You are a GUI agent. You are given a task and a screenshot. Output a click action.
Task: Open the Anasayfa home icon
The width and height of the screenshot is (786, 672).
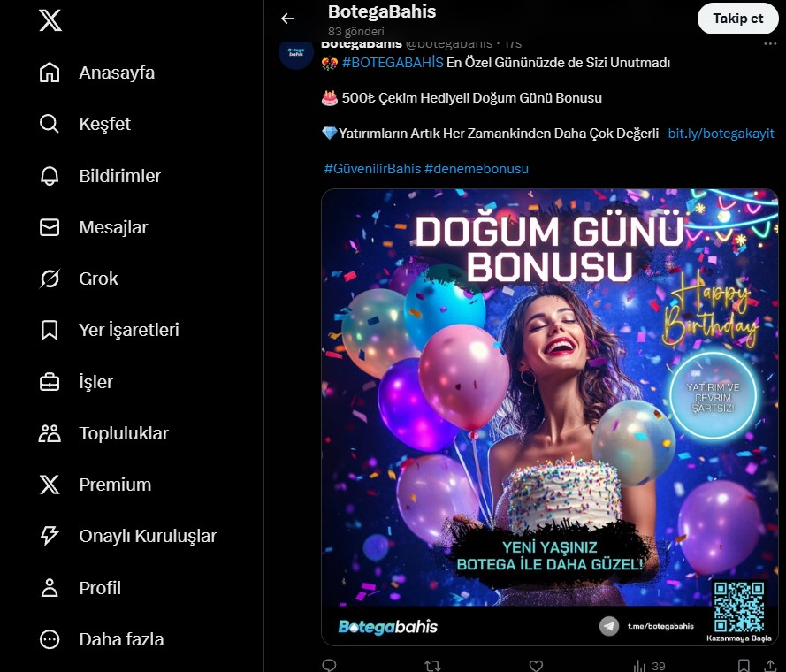50,73
